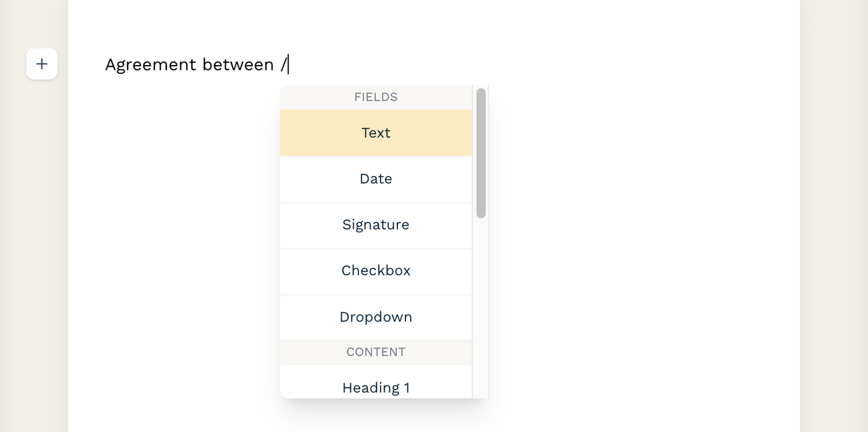Click the CONTENT section header
Image resolution: width=868 pixels, height=432 pixels.
[375, 351]
